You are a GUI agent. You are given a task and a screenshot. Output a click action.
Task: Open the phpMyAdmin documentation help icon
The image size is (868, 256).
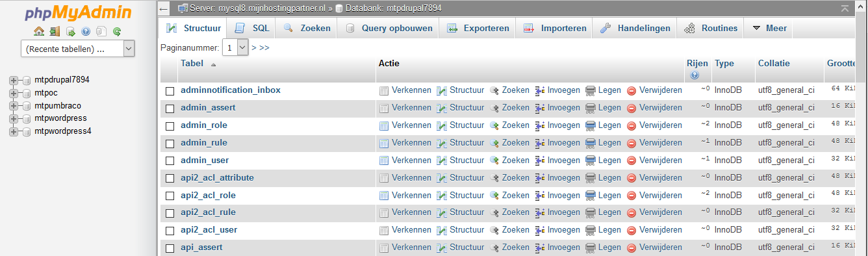[x=86, y=31]
